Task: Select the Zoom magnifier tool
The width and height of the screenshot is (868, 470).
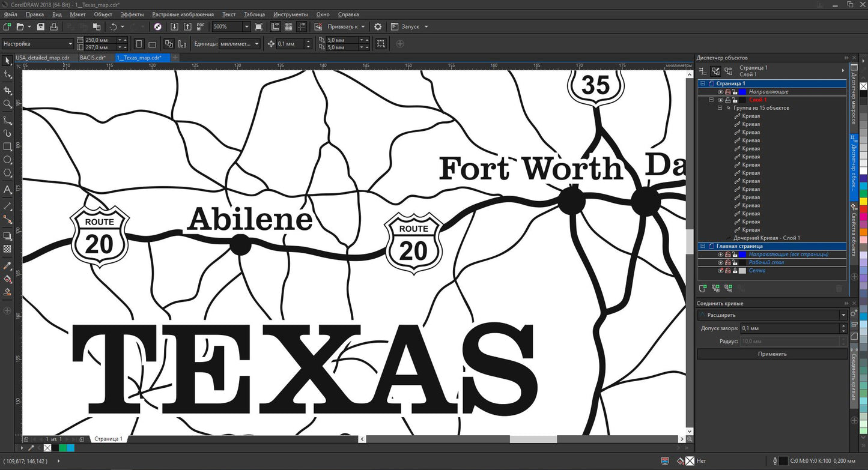Action: point(7,104)
